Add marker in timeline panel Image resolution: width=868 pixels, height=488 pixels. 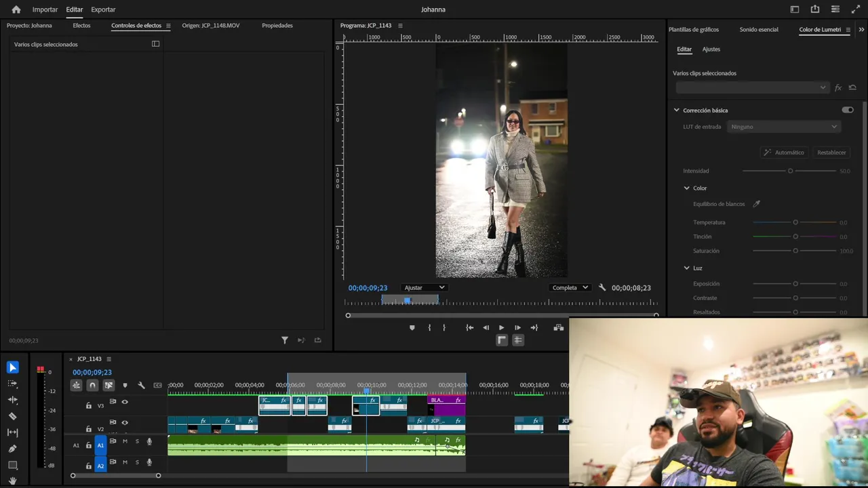coord(125,385)
